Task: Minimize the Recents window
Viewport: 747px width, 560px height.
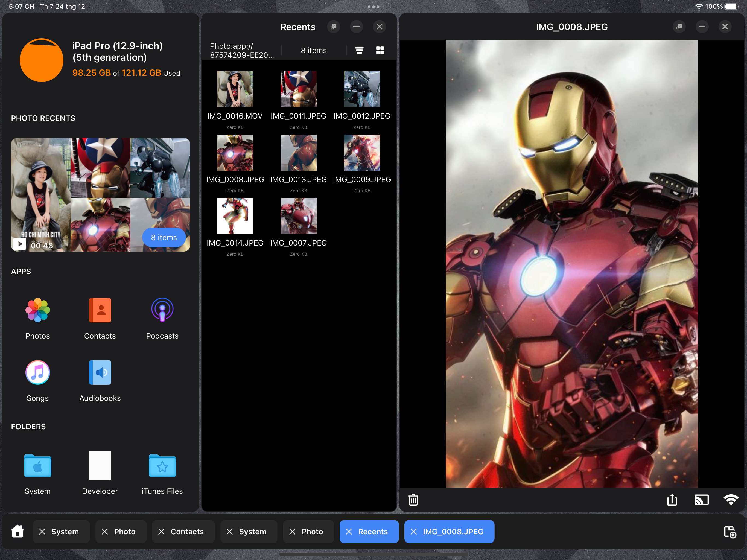Action: pos(357,27)
